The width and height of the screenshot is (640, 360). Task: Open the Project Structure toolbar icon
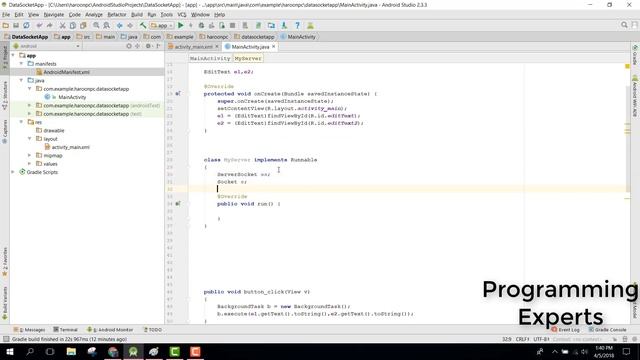[x=271, y=25]
